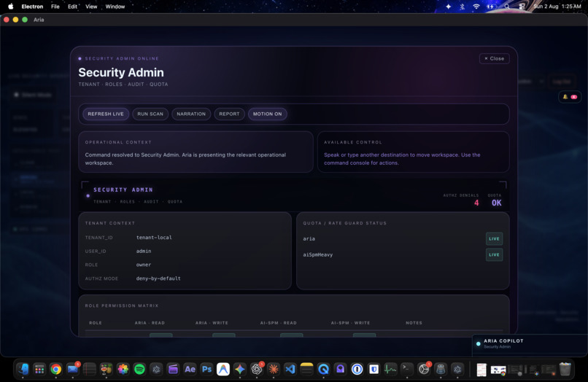Viewport: 588px width, 382px height.
Task: Close the Security Admin panel
Action: point(494,58)
